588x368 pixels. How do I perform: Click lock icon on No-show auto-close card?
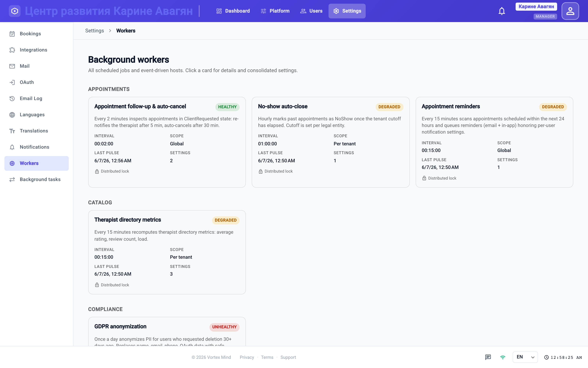pos(261,171)
